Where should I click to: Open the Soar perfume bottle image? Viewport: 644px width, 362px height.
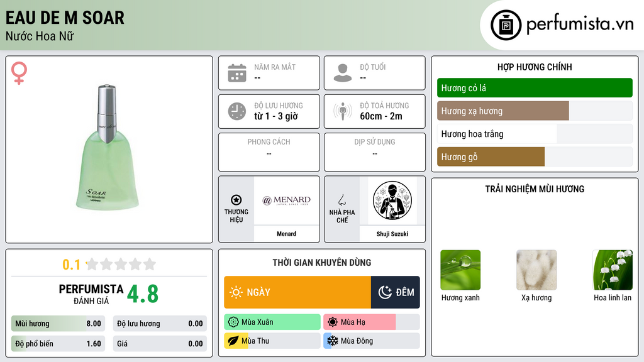(107, 148)
